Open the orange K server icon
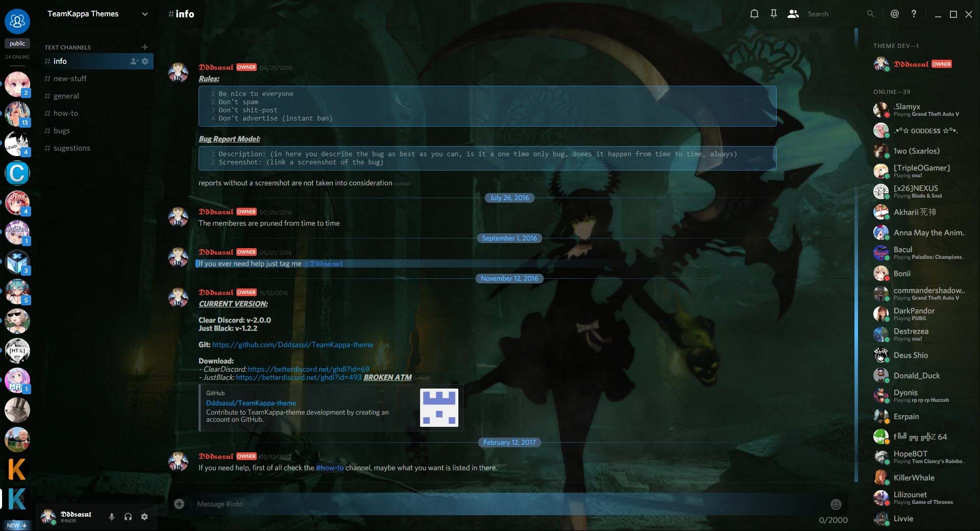Screen dimensions: 980x531 coord(17,469)
